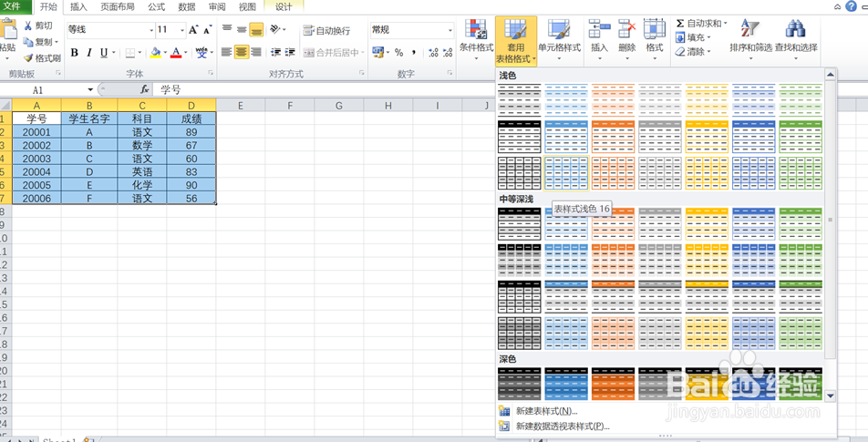Click the text orientation icon
Image resolution: width=868 pixels, height=442 pixels.
click(x=275, y=29)
